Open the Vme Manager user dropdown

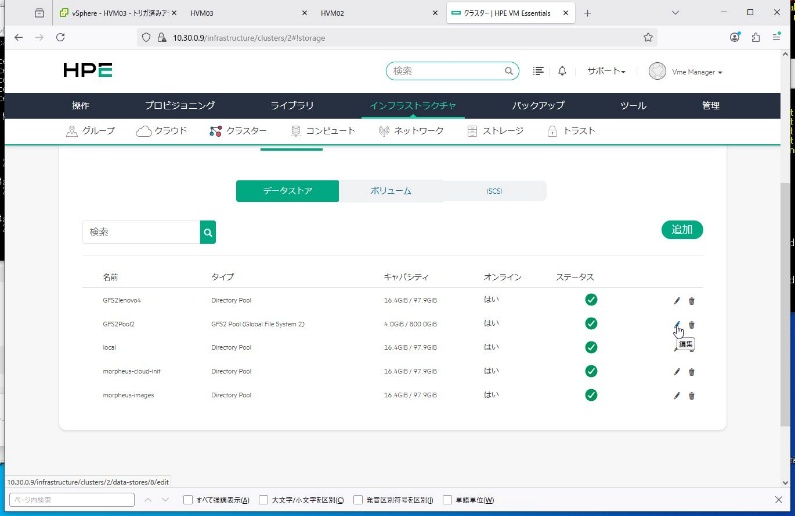(686, 71)
